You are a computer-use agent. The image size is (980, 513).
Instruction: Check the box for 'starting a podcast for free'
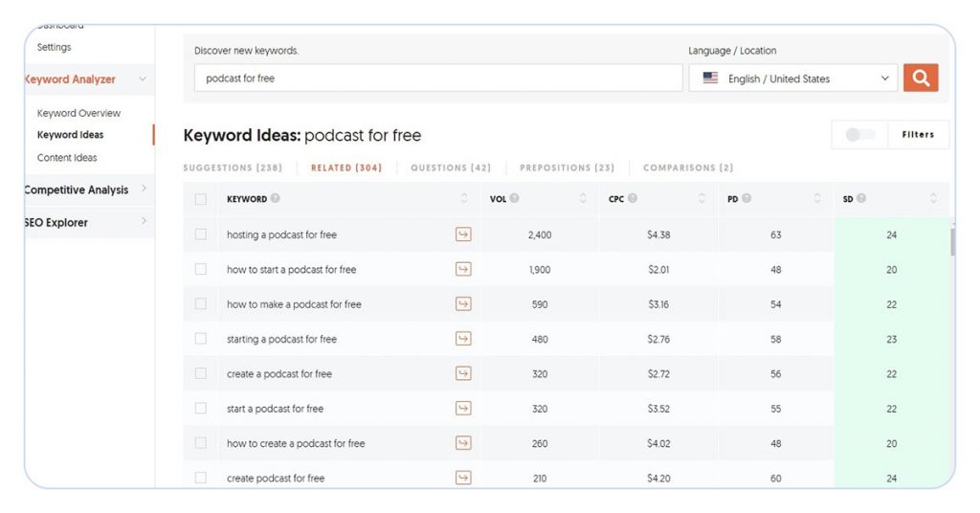click(x=201, y=338)
